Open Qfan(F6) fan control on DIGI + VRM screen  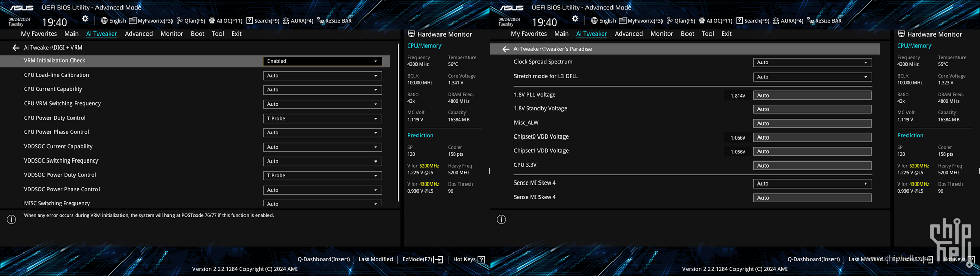pos(191,21)
